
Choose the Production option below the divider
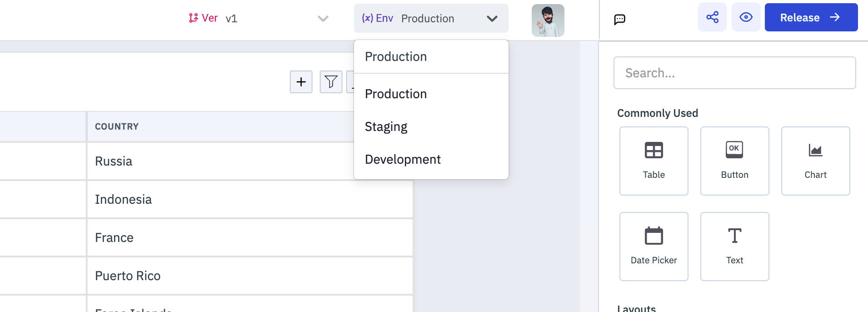(396, 94)
